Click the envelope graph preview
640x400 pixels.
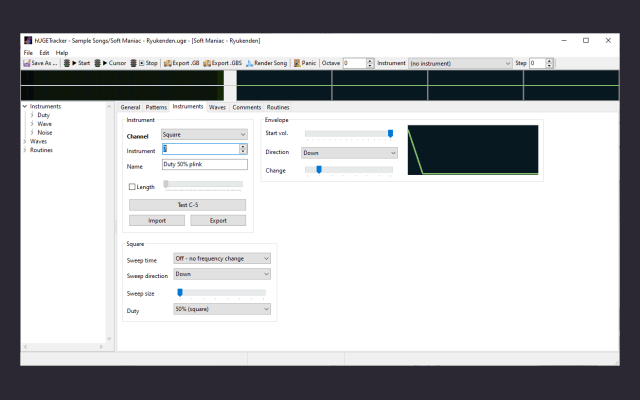click(473, 150)
